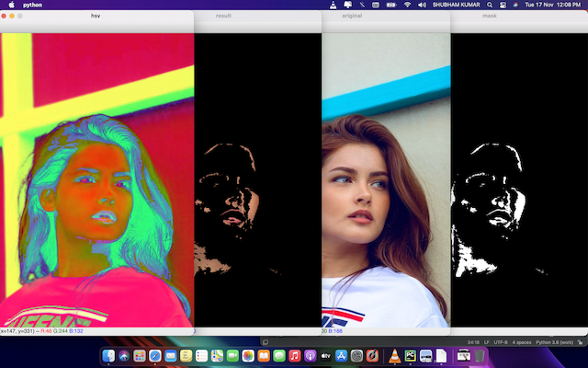This screenshot has height=368, width=588.
Task: Launch Safari from the dock
Action: pos(155,355)
